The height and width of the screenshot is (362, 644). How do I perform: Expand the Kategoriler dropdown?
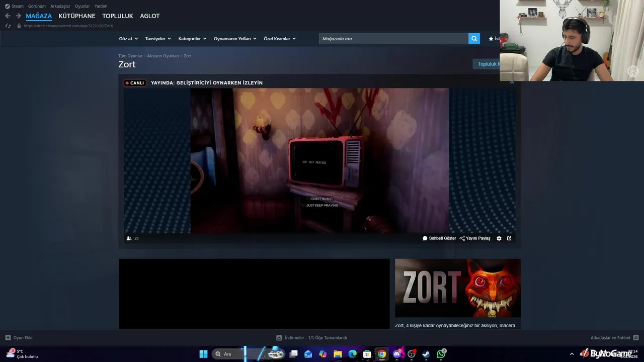coord(192,39)
